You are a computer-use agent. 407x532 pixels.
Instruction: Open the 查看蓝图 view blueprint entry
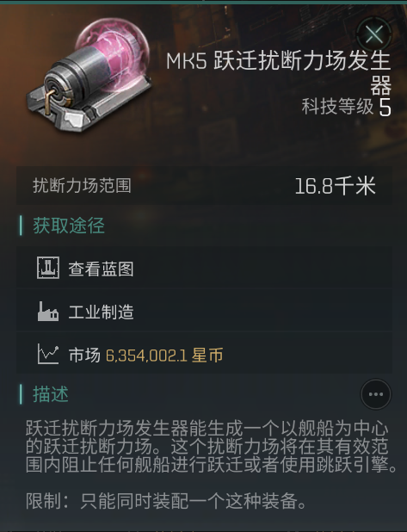point(204,268)
